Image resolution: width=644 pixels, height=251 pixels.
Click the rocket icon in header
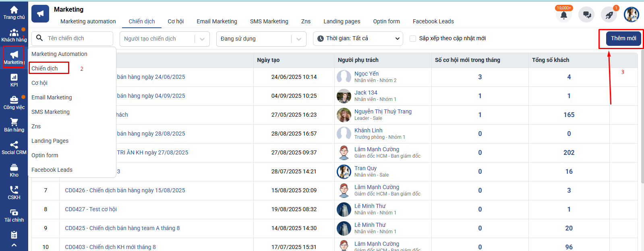tap(609, 15)
